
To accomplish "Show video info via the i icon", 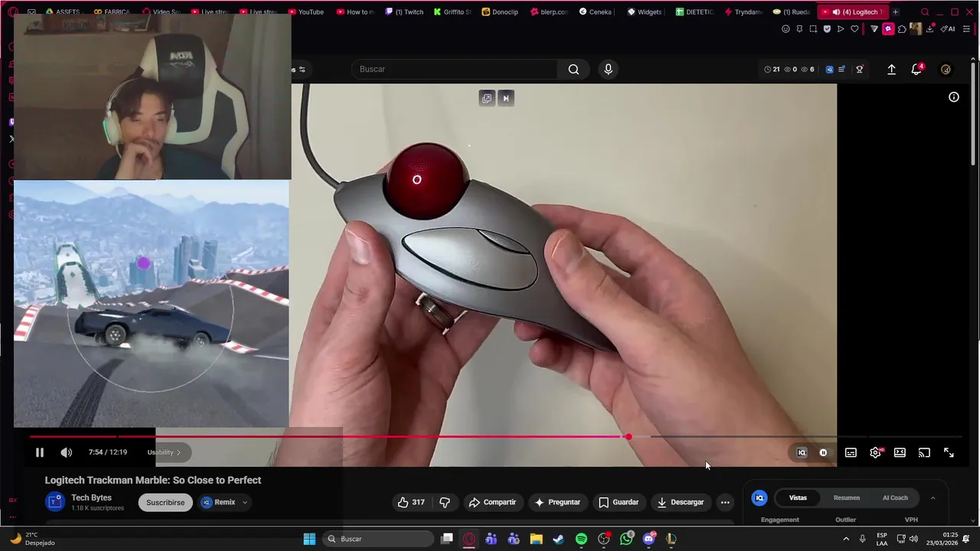I will click(x=954, y=97).
